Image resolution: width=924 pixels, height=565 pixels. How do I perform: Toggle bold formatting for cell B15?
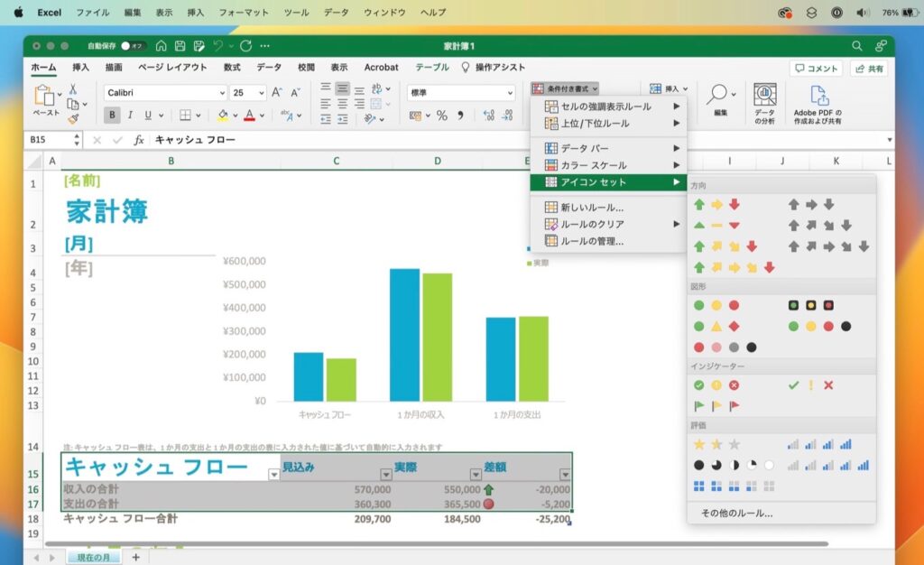point(111,115)
